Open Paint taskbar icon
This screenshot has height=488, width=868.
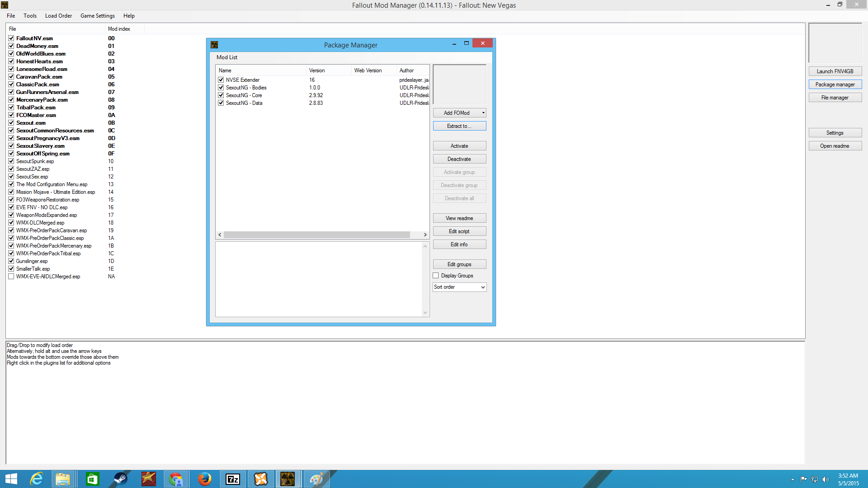(316, 479)
